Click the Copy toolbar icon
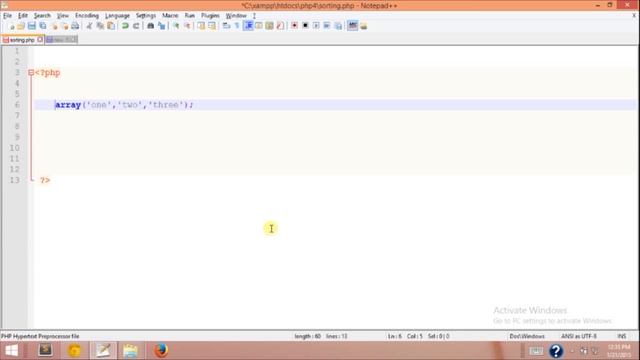Viewport: 640px width, 360px height. (x=100, y=26)
